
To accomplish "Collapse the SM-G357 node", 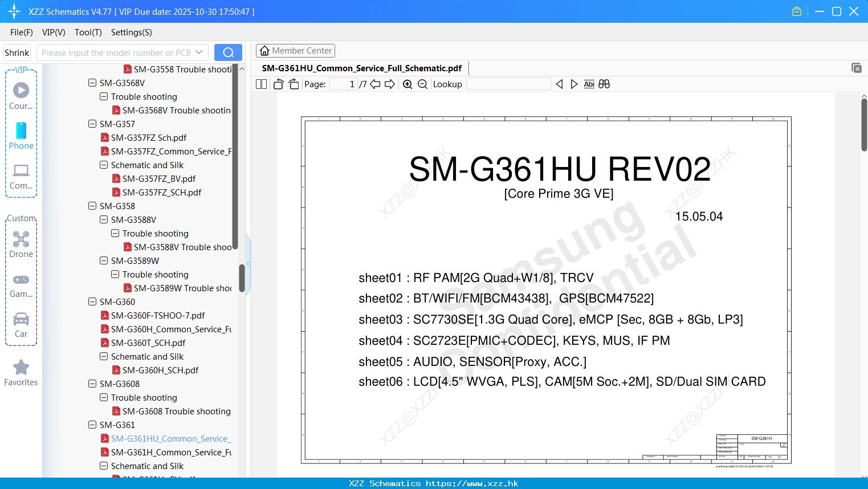I will point(92,124).
